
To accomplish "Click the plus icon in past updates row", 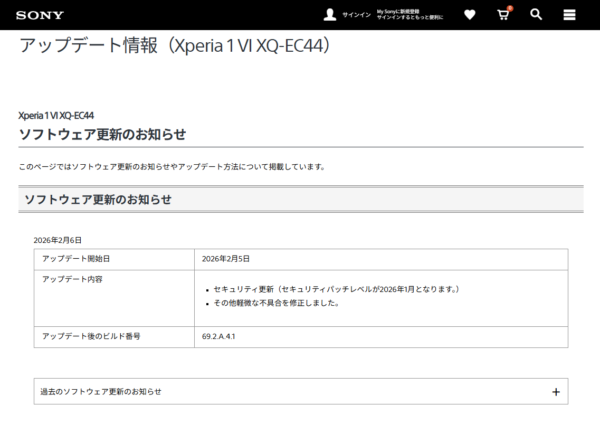I will click(x=556, y=392).
